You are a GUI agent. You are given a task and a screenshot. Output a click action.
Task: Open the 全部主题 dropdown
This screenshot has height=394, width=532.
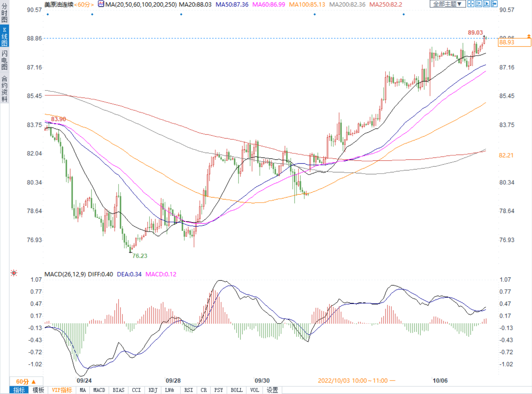[x=447, y=4]
